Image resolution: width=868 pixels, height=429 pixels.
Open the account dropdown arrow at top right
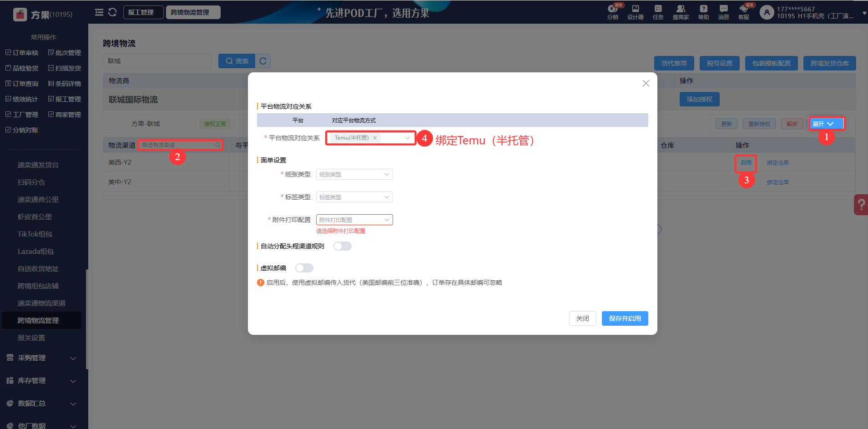[x=864, y=14]
